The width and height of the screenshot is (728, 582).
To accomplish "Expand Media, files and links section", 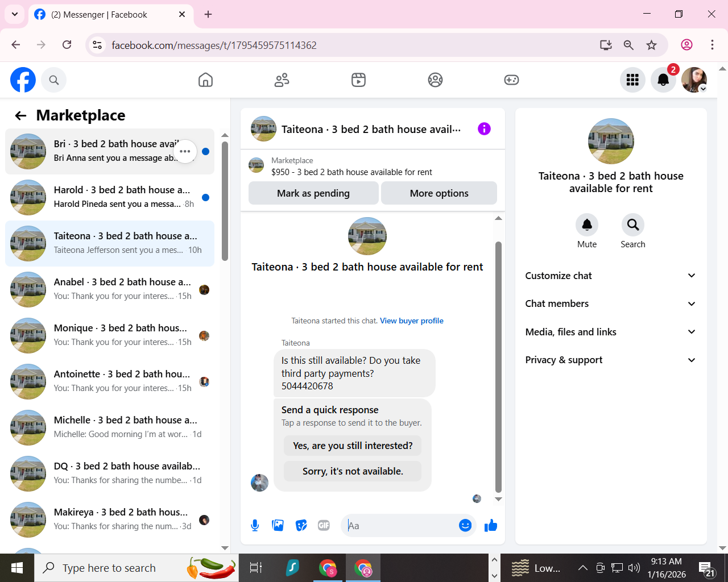I will click(x=611, y=332).
